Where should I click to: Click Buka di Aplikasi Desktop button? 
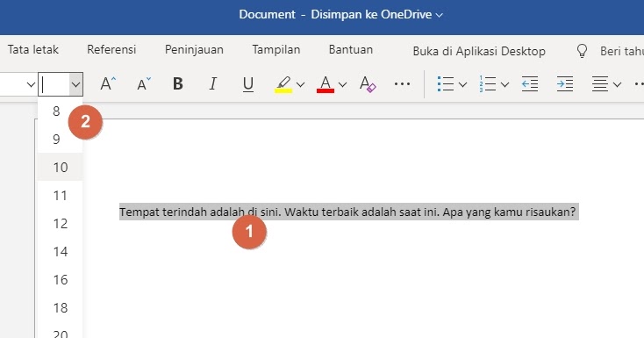click(479, 52)
